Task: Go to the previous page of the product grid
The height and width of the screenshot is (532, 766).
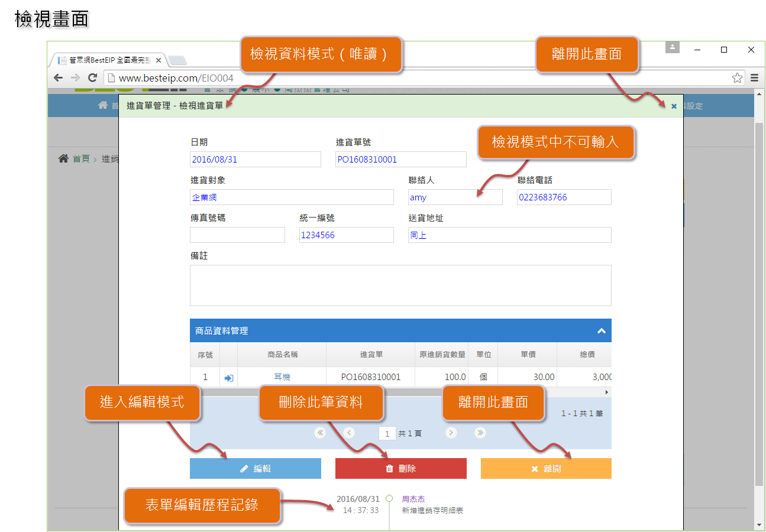Action: [349, 433]
